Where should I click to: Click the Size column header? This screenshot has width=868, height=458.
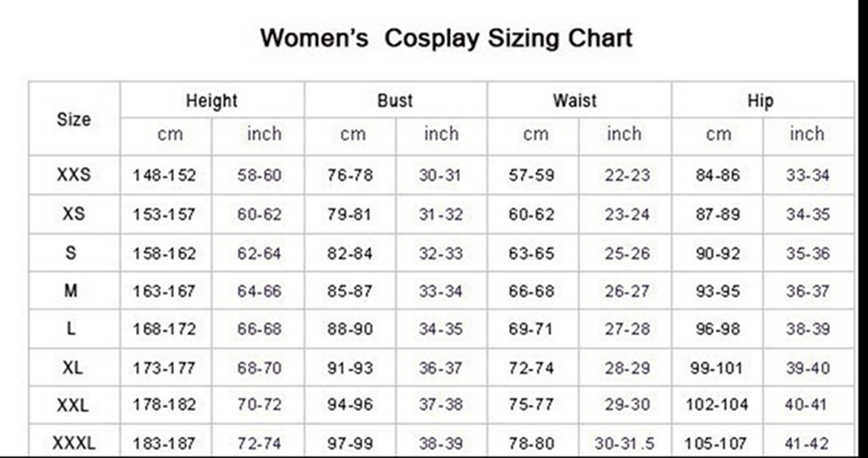tap(74, 119)
